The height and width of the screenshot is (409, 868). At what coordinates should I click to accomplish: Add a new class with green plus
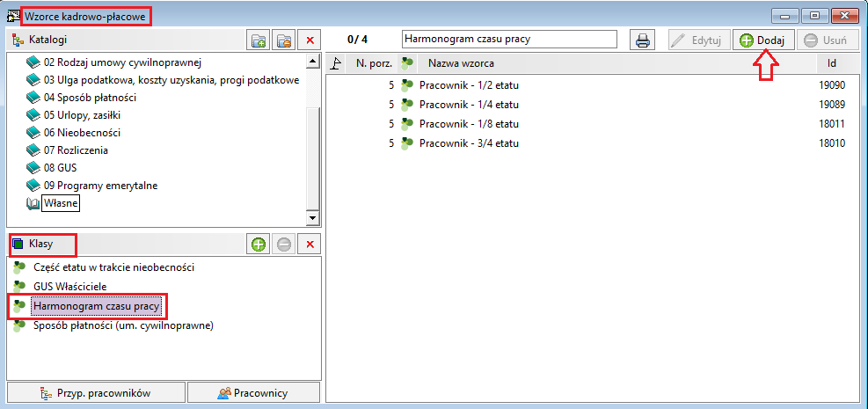tap(258, 244)
